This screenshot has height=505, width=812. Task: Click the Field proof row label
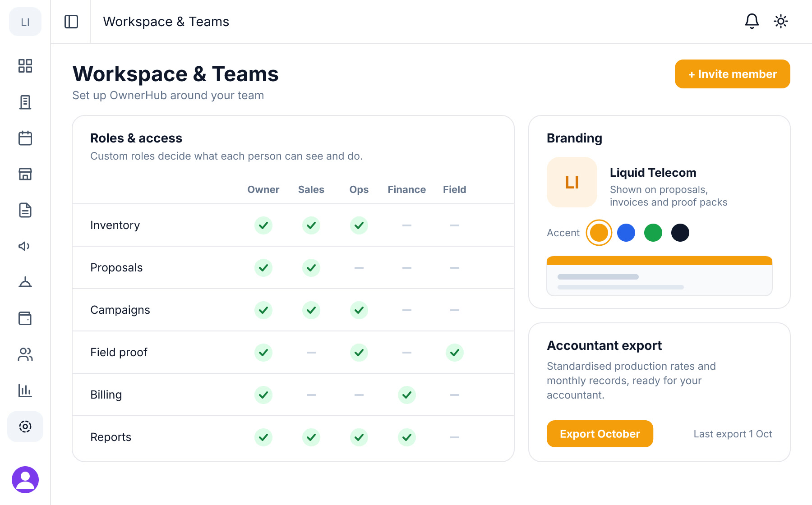coord(119,352)
